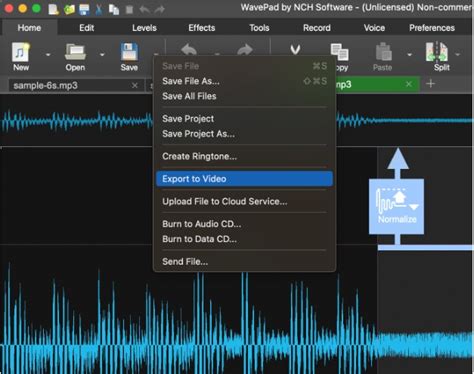The width and height of the screenshot is (474, 374).
Task: Click the Open folder icon in the ribbon
Action: pyautogui.click(x=75, y=52)
